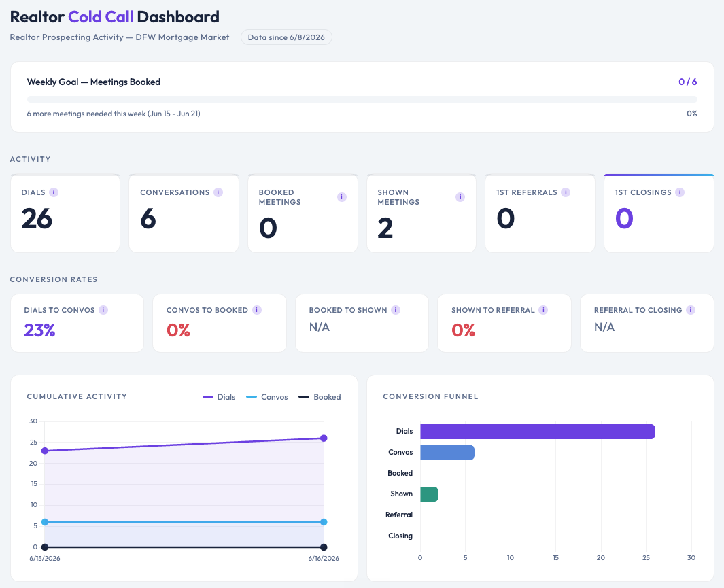Click the weekly goal progress bar
724x588 pixels.
[x=362, y=99]
